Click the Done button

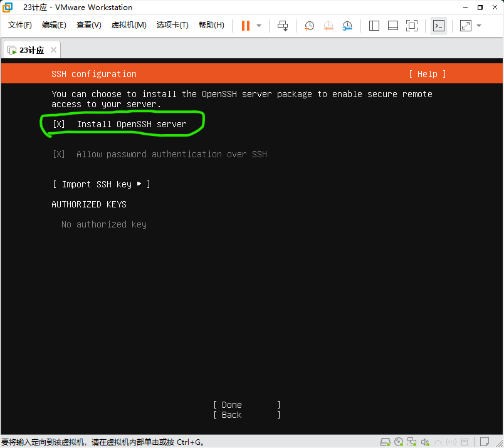pyautogui.click(x=247, y=405)
